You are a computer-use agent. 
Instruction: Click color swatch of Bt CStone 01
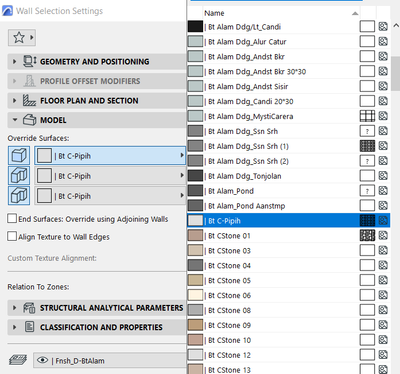tap(195, 236)
